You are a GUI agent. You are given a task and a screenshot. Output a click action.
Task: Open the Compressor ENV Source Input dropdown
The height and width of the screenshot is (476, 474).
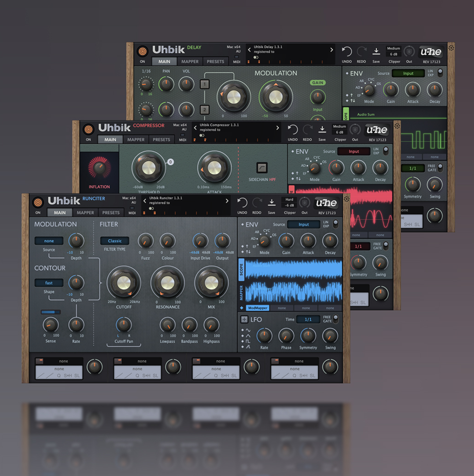point(354,151)
